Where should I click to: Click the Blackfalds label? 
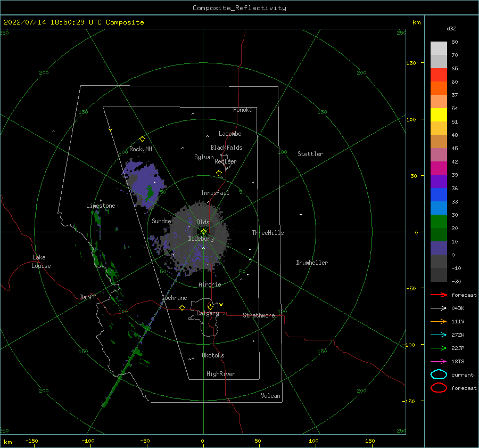click(x=226, y=148)
